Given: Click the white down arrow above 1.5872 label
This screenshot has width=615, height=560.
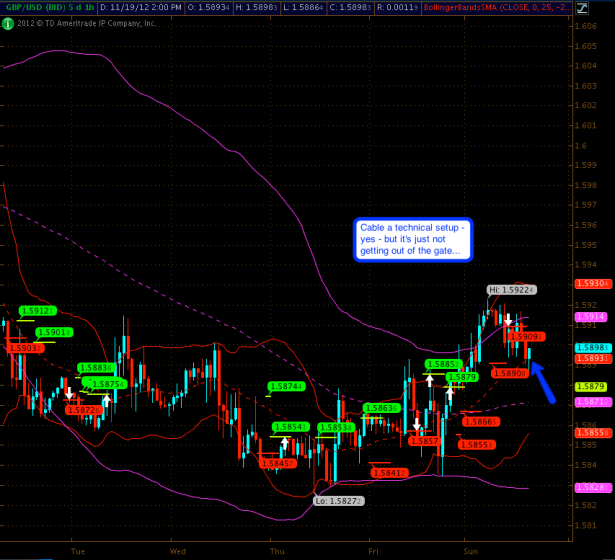Looking at the screenshot, I should [x=68, y=395].
